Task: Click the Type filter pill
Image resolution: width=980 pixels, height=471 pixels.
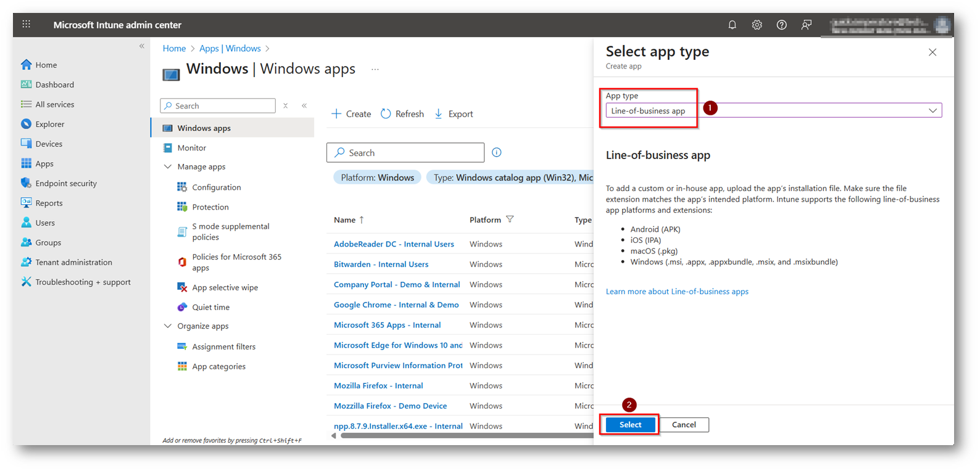Action: click(x=510, y=178)
